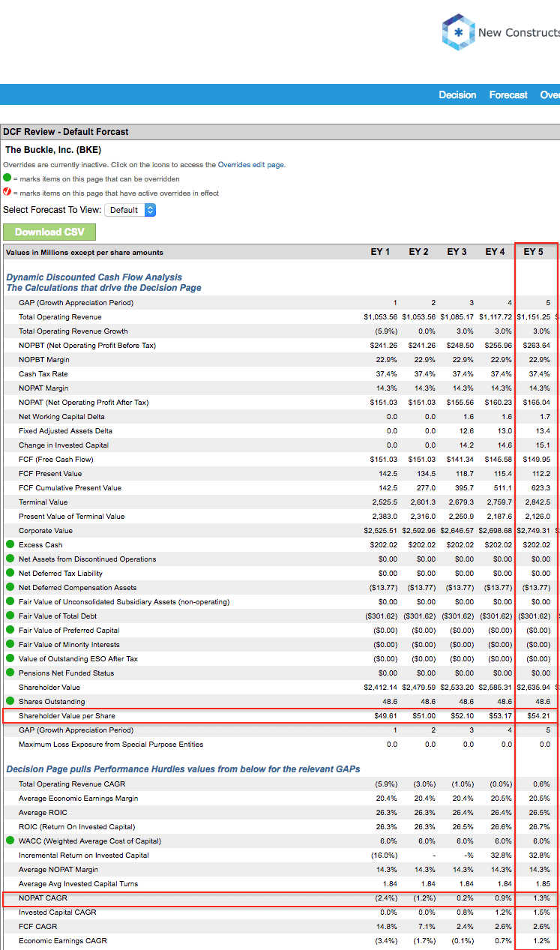Image resolution: width=560 pixels, height=950 pixels.
Task: Click the NOPAT CAGR row label
Action: click(x=43, y=898)
